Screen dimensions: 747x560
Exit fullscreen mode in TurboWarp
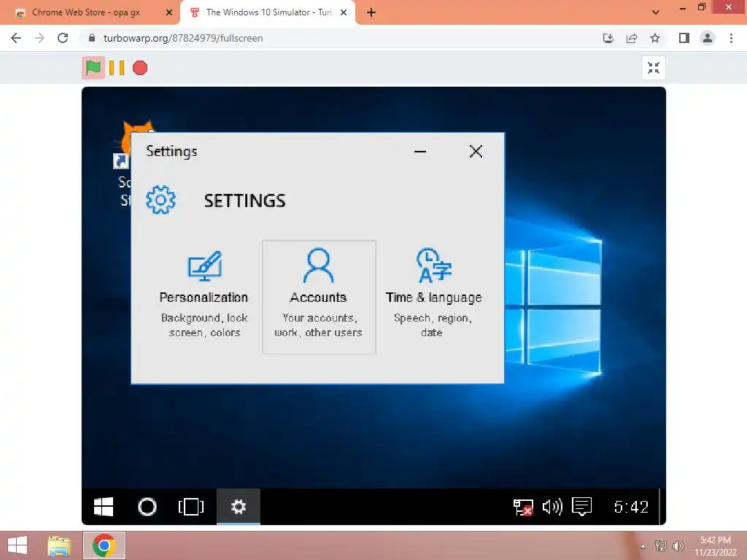click(653, 68)
